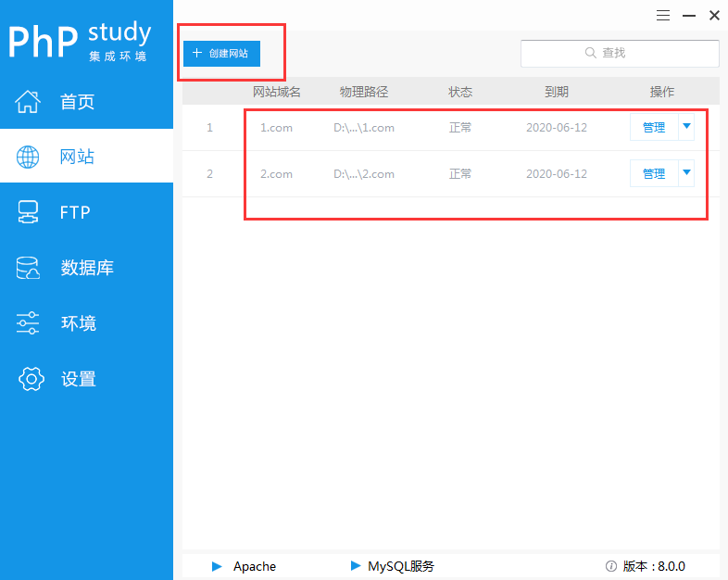Click row number 1
Screen dimensions: 728x580
(210, 128)
